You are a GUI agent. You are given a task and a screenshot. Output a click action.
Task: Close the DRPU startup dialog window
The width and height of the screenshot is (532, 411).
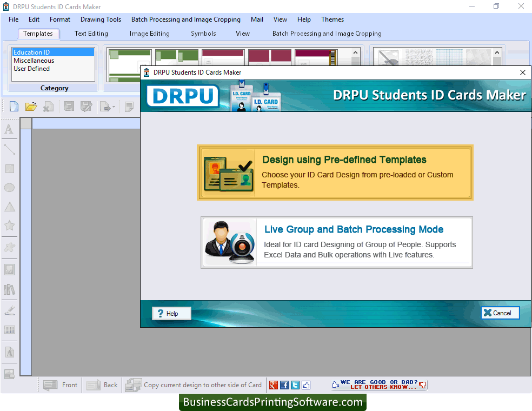click(x=523, y=72)
